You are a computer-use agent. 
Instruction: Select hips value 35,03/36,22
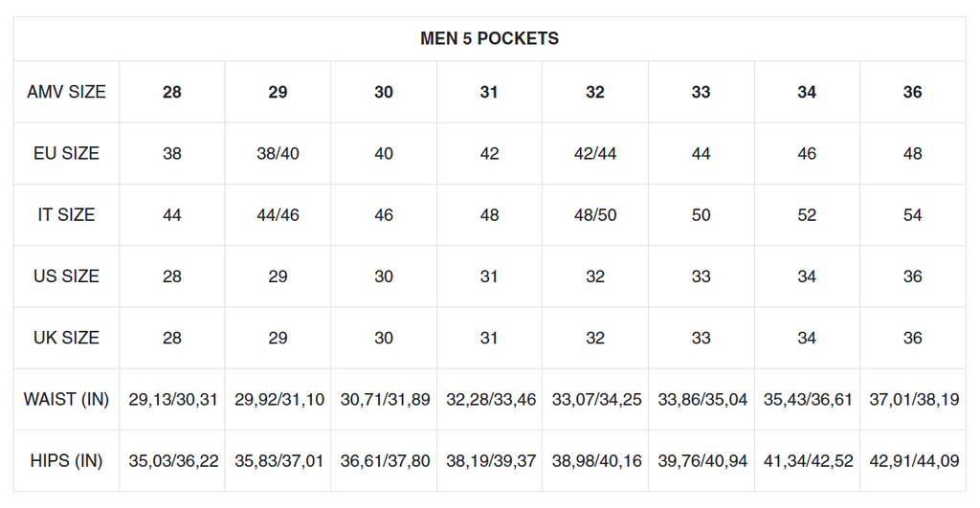click(x=173, y=461)
